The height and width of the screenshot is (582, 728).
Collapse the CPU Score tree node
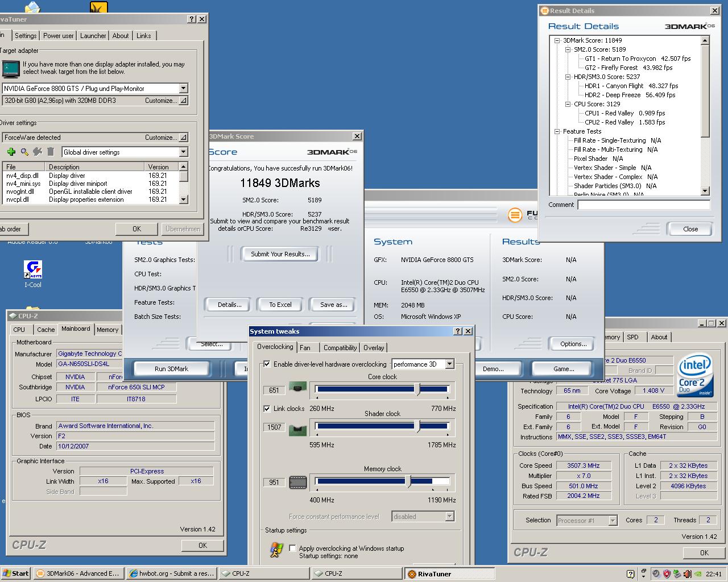pyautogui.click(x=568, y=104)
